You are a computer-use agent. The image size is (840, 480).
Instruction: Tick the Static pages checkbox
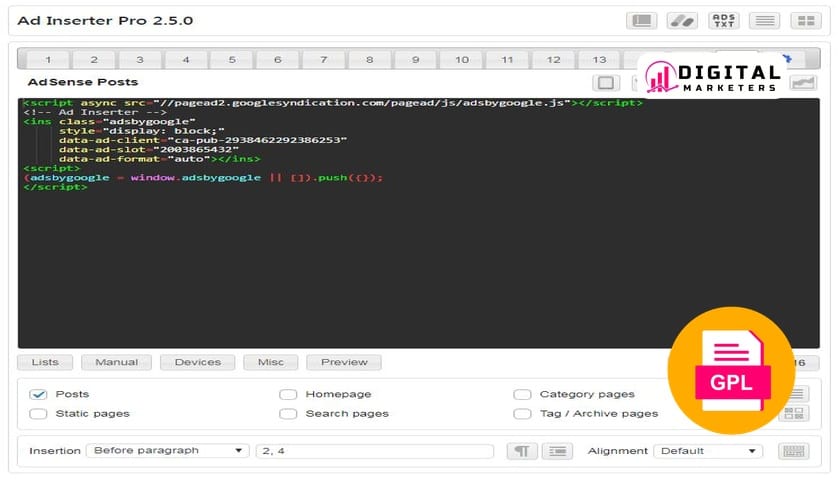39,413
